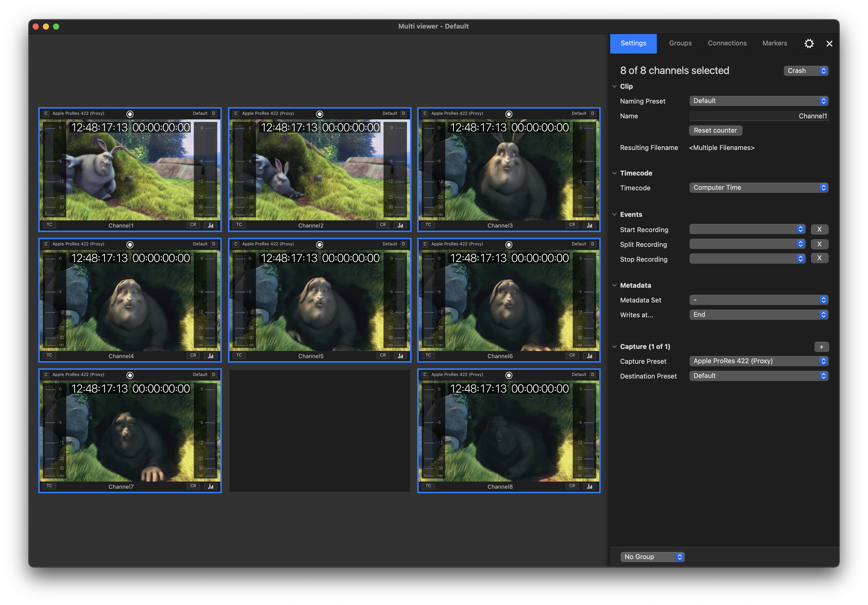
Task: Click record circle on Channel7 tile
Action: [130, 375]
